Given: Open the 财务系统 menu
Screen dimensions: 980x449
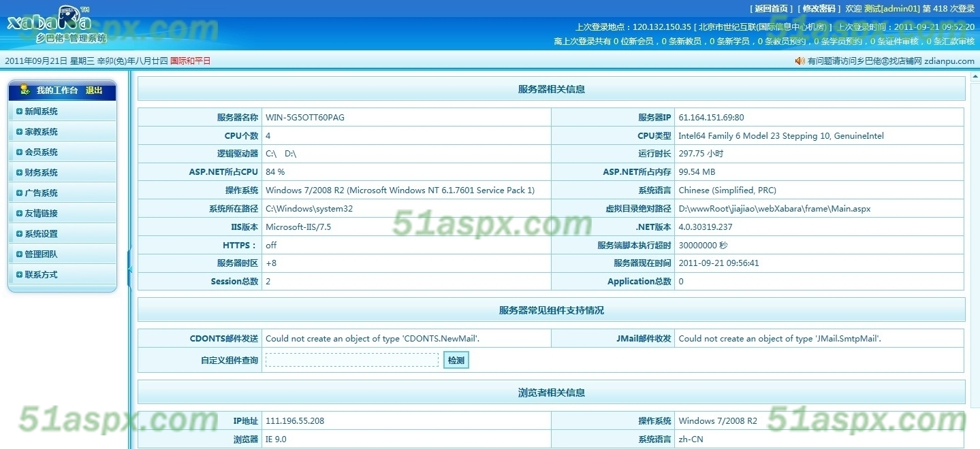Looking at the screenshot, I should pos(41,173).
